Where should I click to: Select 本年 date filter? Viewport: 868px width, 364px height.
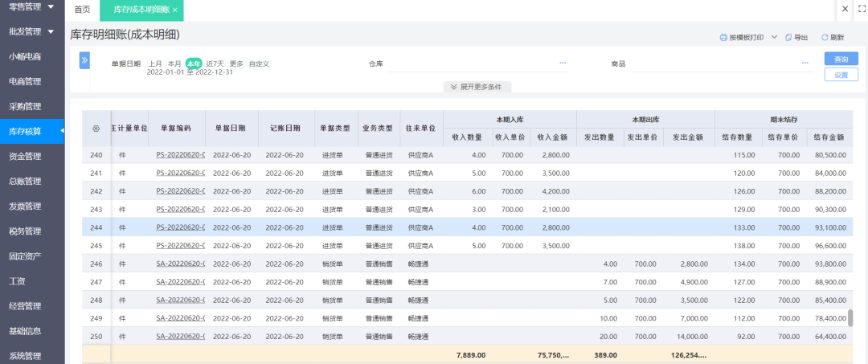194,63
